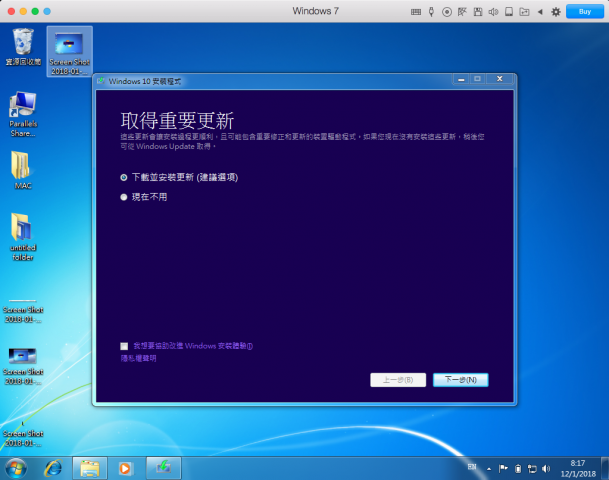Click the EN language indicator

[472, 467]
